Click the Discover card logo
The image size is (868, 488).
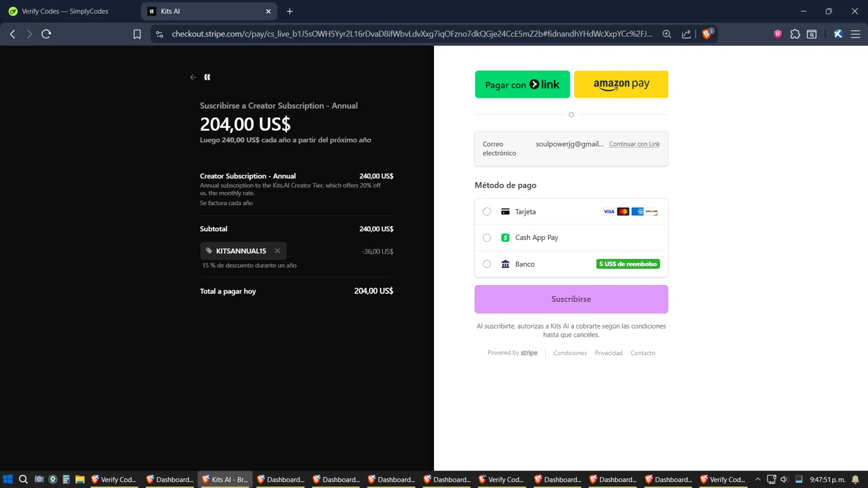(x=652, y=212)
